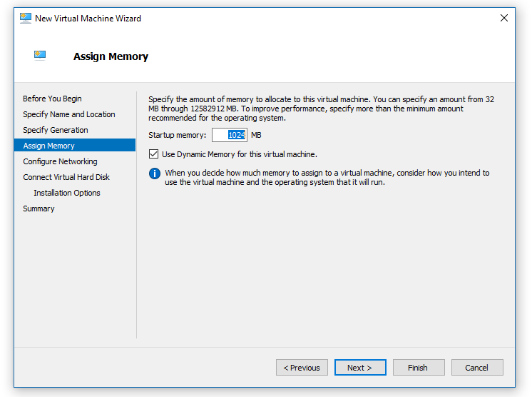The image size is (532, 397).
Task: Jump to Configure Networking step
Action: coord(60,161)
